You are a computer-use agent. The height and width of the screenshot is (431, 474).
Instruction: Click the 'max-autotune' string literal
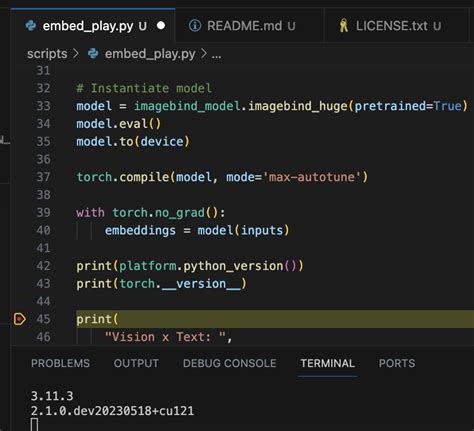click(x=312, y=177)
